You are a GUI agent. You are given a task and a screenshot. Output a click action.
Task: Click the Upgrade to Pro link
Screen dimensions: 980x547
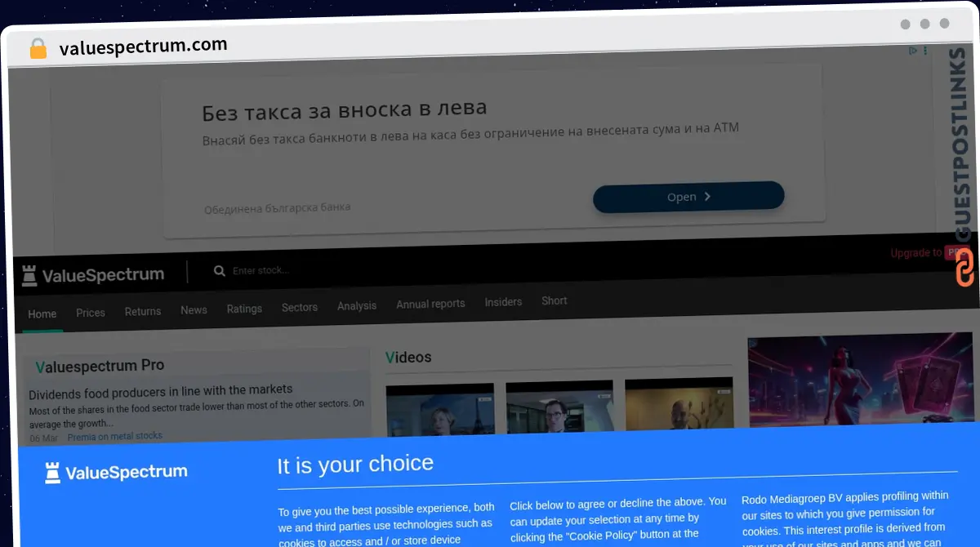[x=929, y=253]
